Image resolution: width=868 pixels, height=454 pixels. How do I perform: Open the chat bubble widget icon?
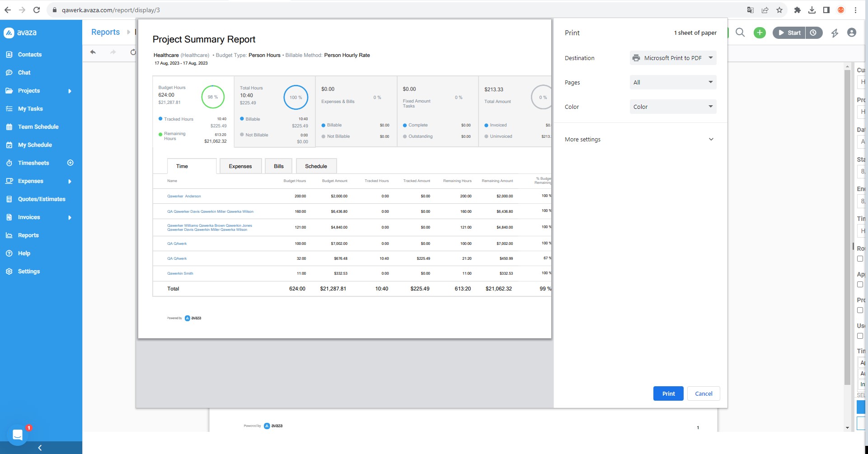(x=18, y=435)
